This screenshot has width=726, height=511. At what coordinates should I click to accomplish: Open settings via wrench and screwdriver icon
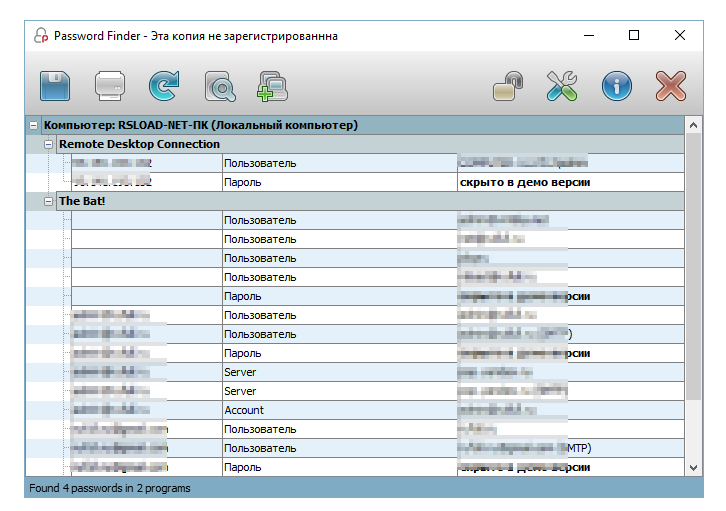(x=562, y=86)
